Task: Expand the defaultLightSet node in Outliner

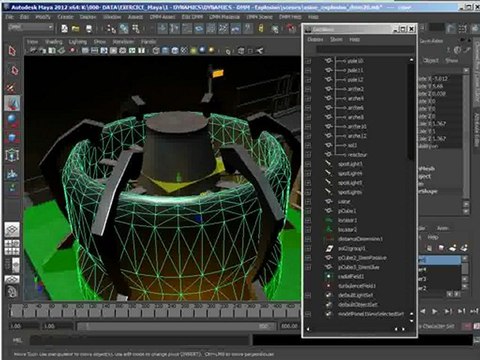Action: point(308,295)
